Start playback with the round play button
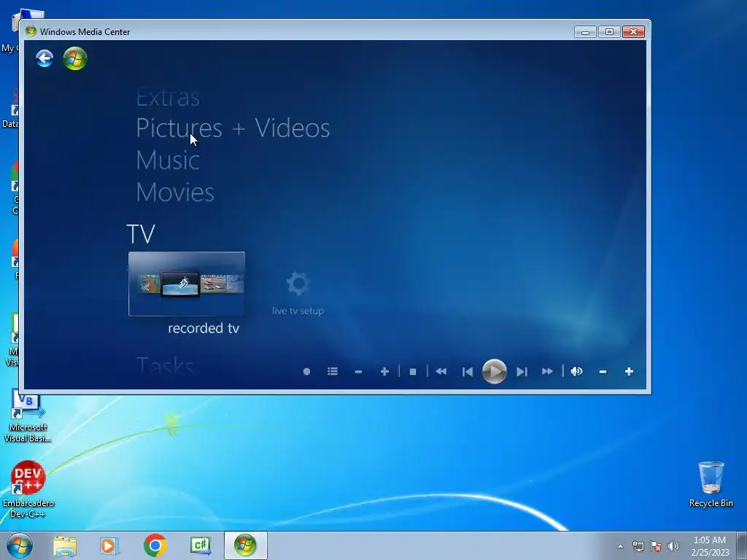Screen dimensions: 747x560 tap(494, 371)
